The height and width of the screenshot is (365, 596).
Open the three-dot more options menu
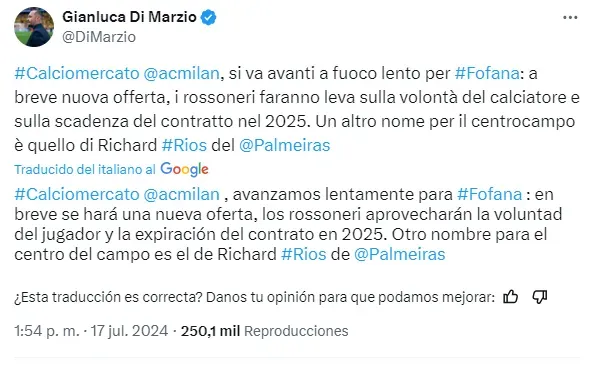(x=570, y=17)
